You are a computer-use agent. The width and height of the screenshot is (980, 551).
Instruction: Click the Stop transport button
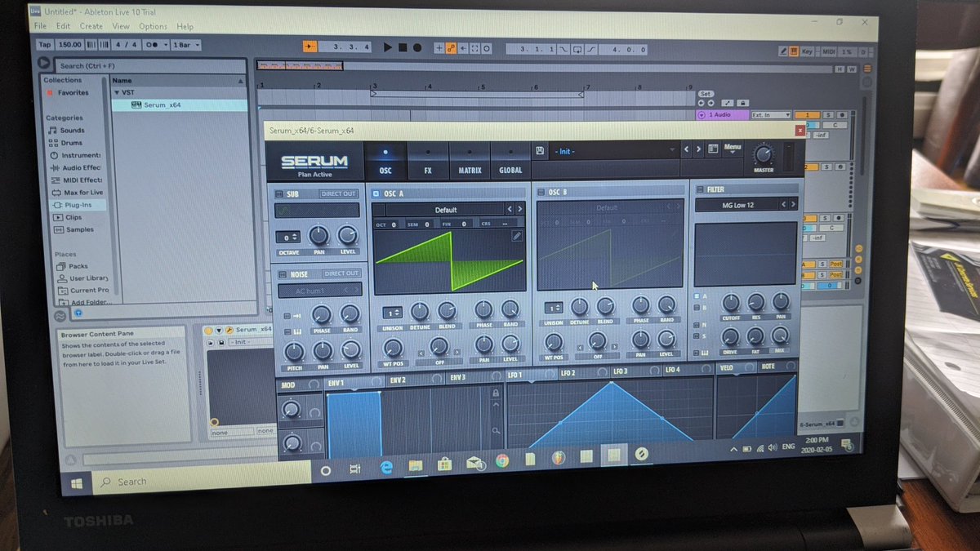[403, 48]
